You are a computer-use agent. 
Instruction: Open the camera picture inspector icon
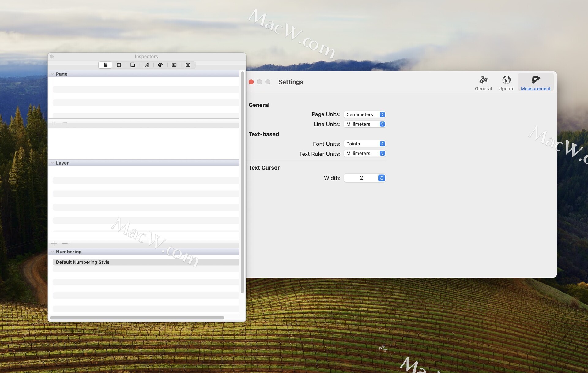pyautogui.click(x=188, y=65)
